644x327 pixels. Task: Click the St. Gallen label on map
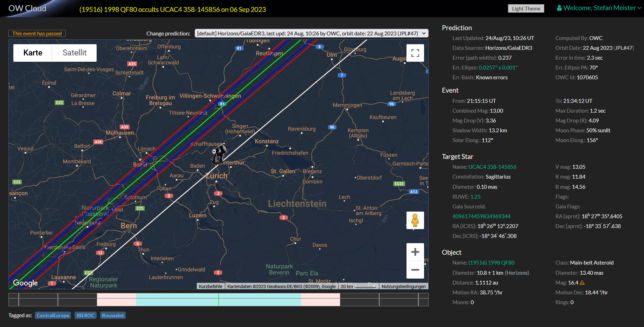click(283, 171)
